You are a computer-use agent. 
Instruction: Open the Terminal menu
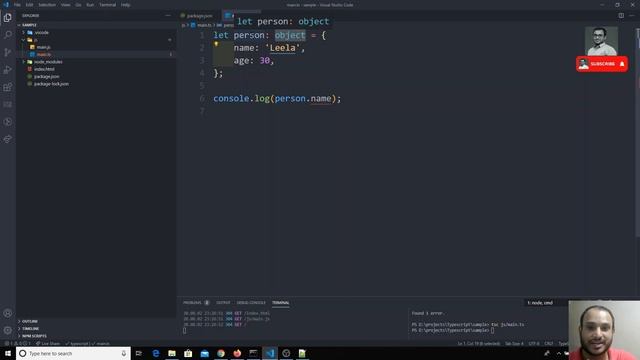(x=107, y=5)
